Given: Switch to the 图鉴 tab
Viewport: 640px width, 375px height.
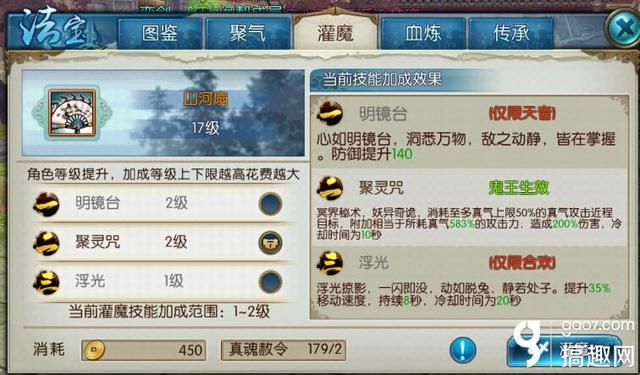Looking at the screenshot, I should coord(160,33).
